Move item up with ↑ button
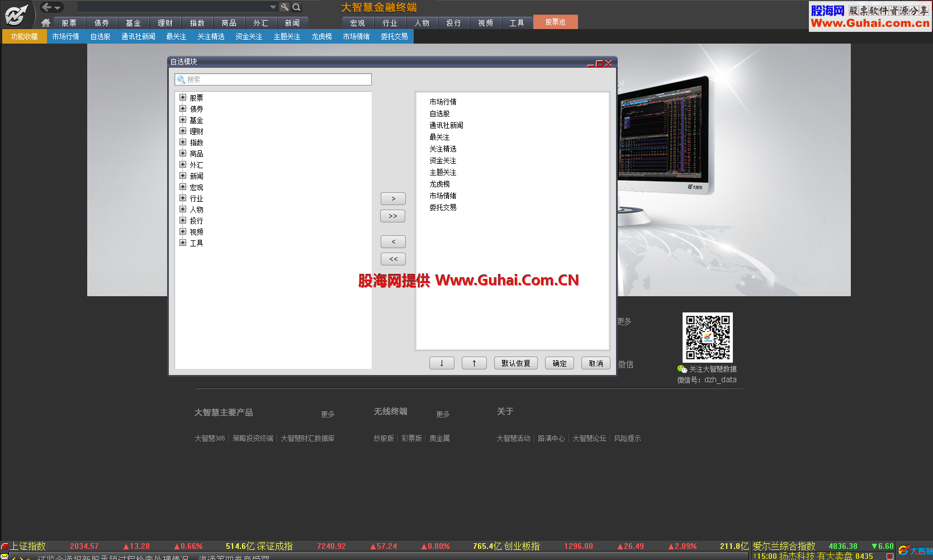933x560 pixels. point(474,363)
